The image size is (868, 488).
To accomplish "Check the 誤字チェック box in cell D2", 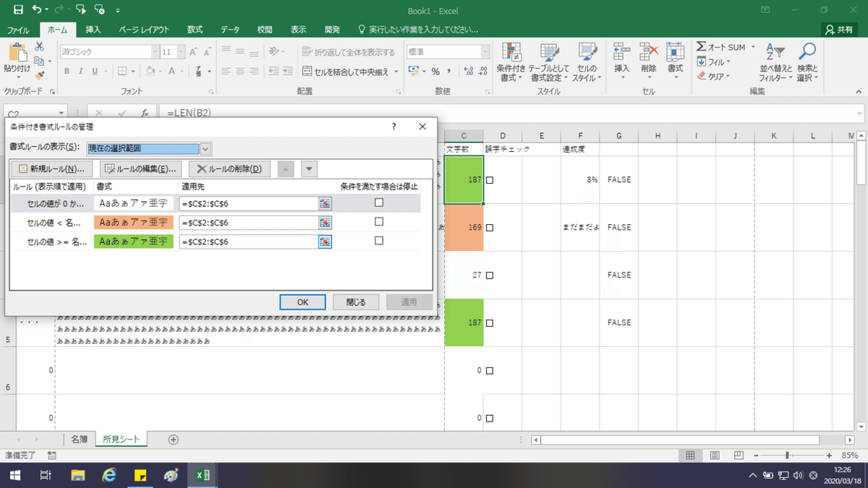I will pyautogui.click(x=490, y=180).
